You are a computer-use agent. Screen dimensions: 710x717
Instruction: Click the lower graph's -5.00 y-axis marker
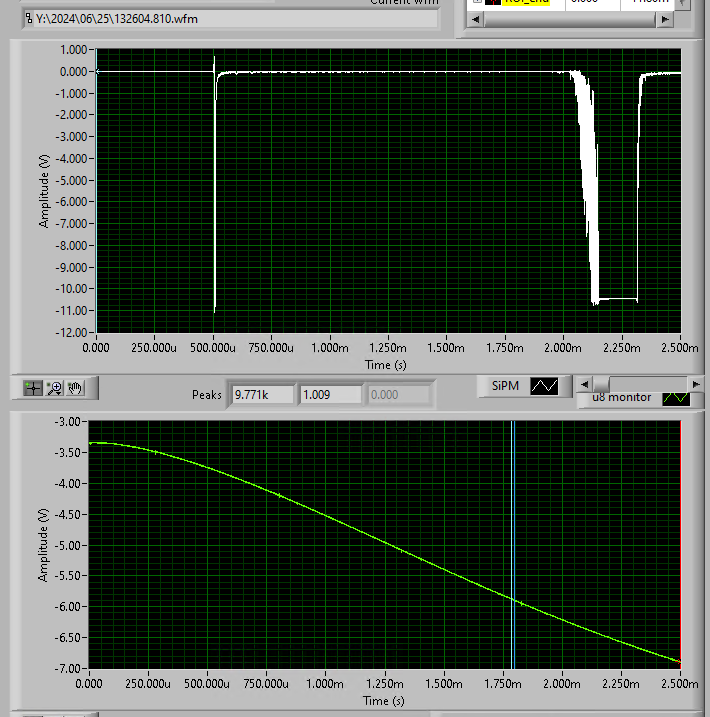(x=68, y=545)
